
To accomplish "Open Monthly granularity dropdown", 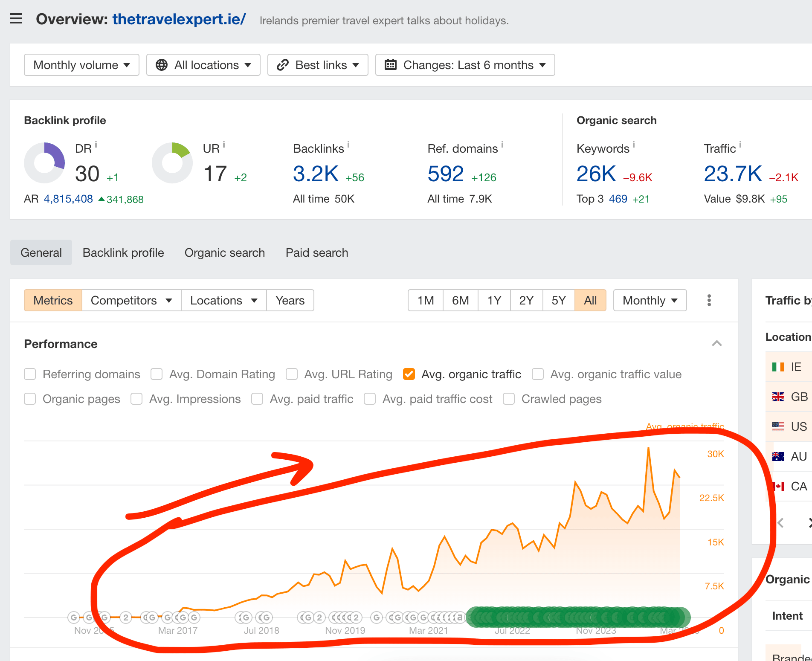I will click(x=650, y=300).
